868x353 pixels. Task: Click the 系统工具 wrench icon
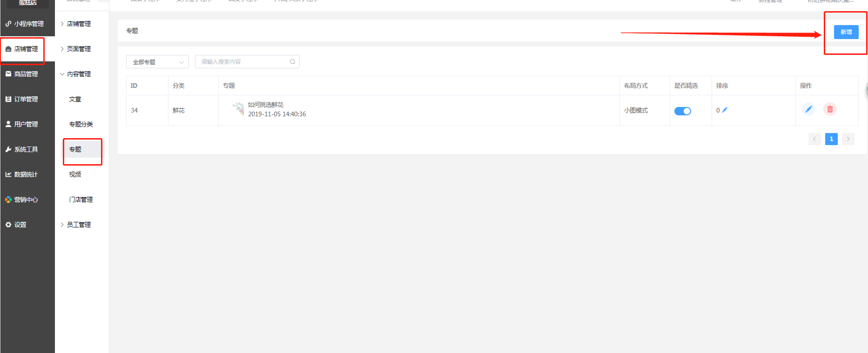click(x=8, y=149)
